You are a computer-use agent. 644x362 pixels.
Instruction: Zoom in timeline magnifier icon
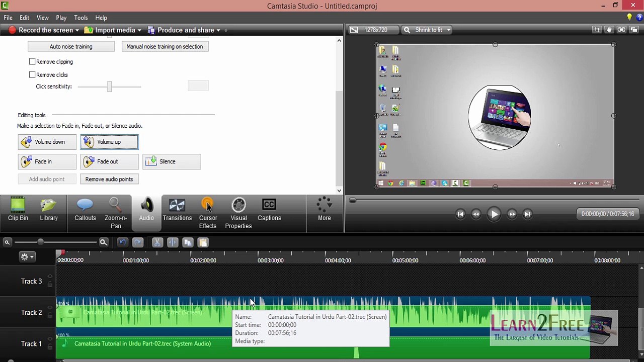point(104,243)
